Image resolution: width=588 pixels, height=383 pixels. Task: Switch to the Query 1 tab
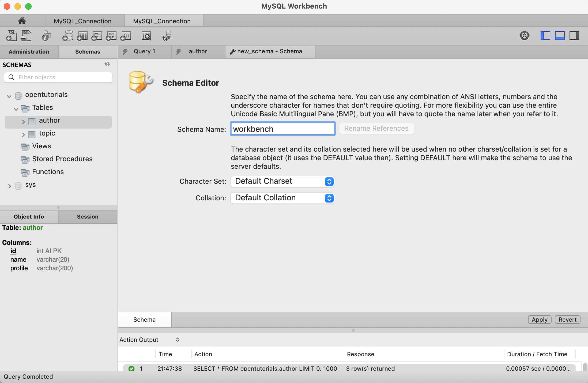[x=145, y=51]
